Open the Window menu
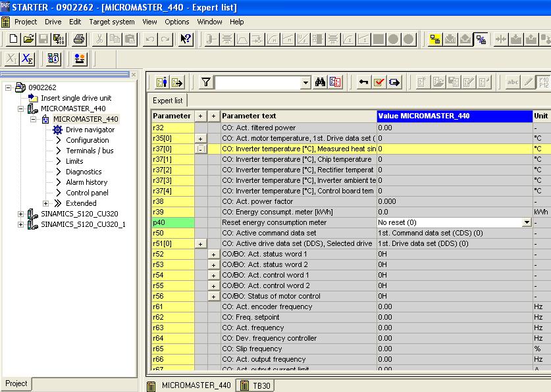The width and height of the screenshot is (551, 392). tap(209, 22)
